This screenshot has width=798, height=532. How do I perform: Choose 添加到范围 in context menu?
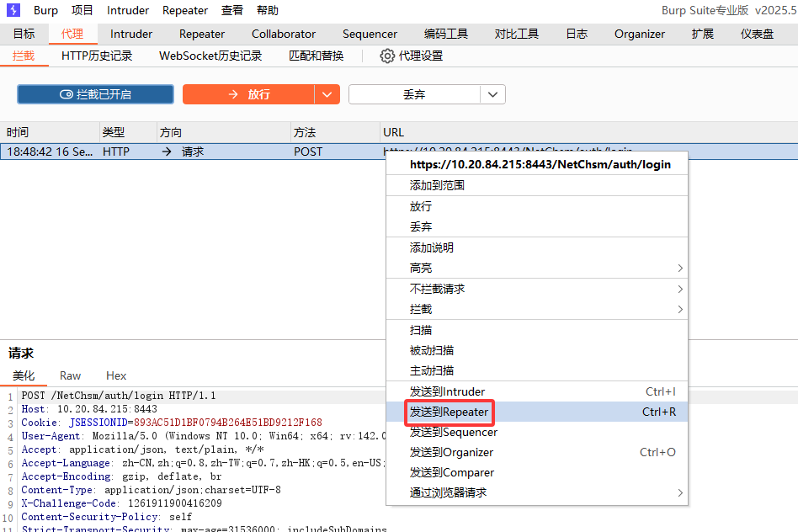(537, 185)
